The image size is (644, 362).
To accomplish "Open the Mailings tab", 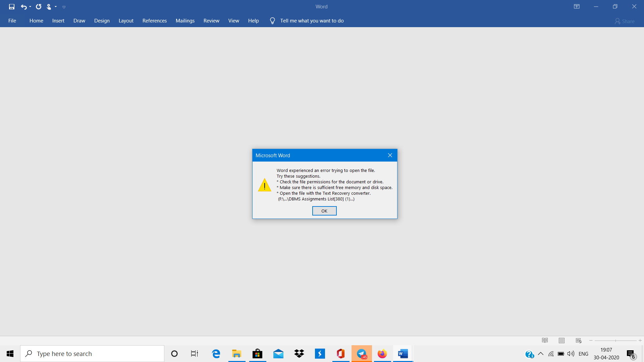I will coord(185,21).
